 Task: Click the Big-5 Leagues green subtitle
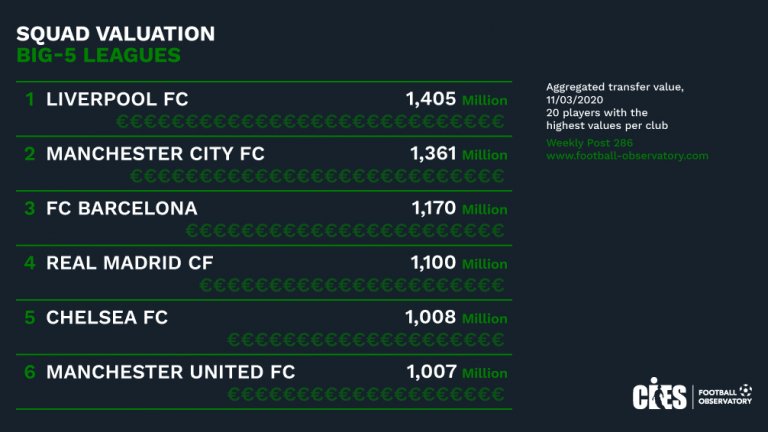98,56
